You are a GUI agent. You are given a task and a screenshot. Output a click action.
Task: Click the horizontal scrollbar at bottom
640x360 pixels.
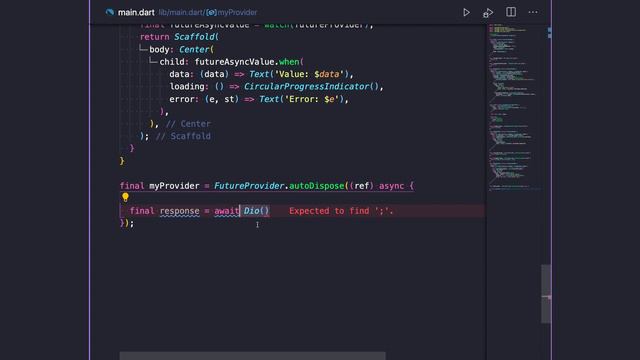click(252, 356)
